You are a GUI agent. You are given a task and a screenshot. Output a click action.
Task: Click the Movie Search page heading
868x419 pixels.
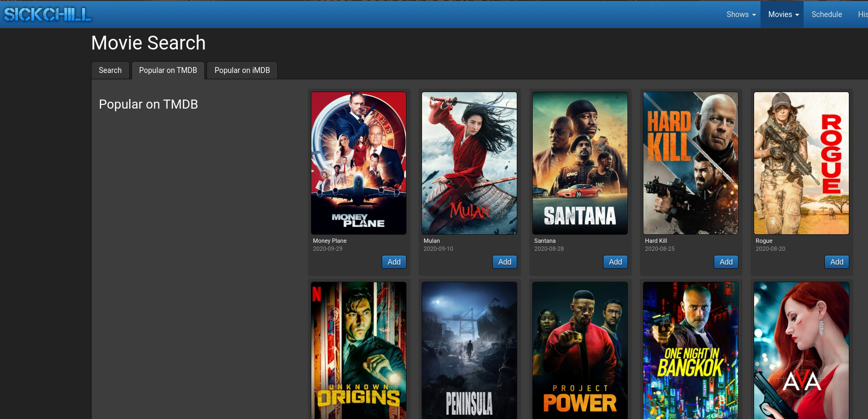click(148, 43)
